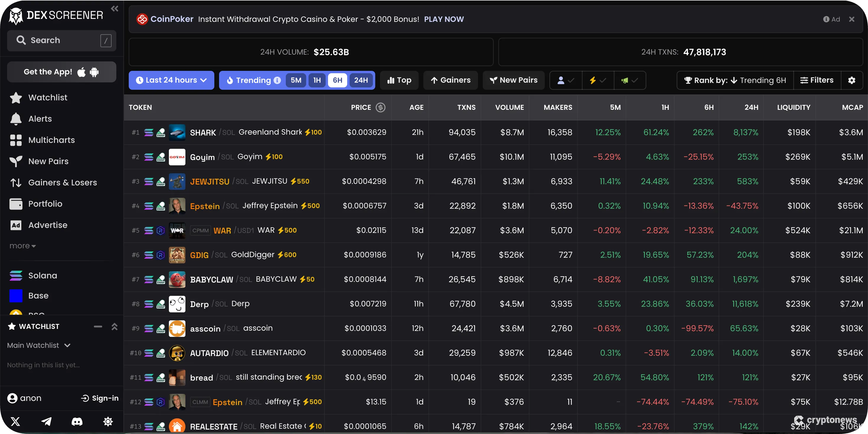Switch price currency with dollar icon
Viewport: 868px width, 434px height.
[381, 107]
